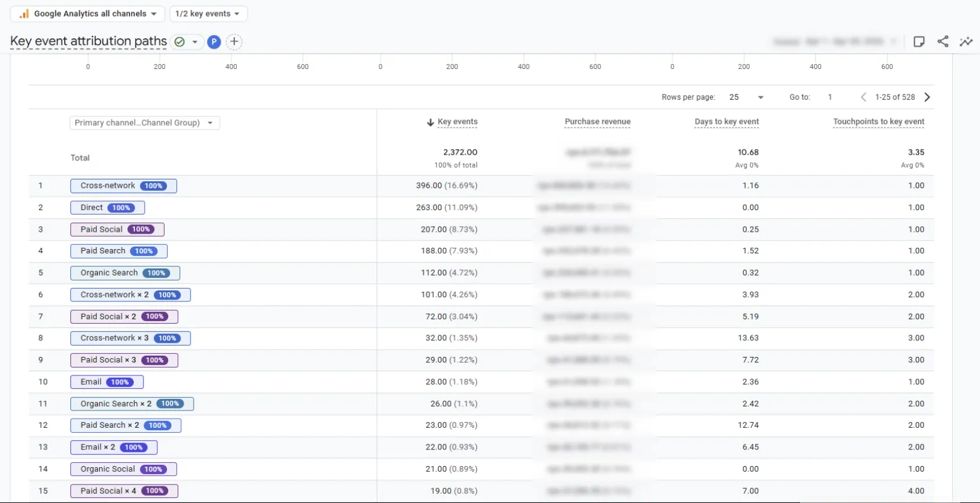This screenshot has width=980, height=503.
Task: Click the Total row label
Action: tap(80, 158)
